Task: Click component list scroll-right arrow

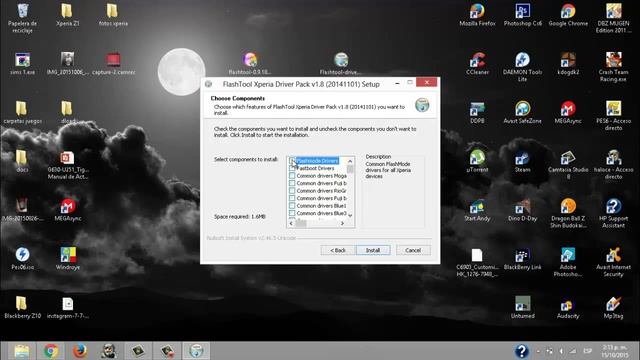Action: click(342, 223)
